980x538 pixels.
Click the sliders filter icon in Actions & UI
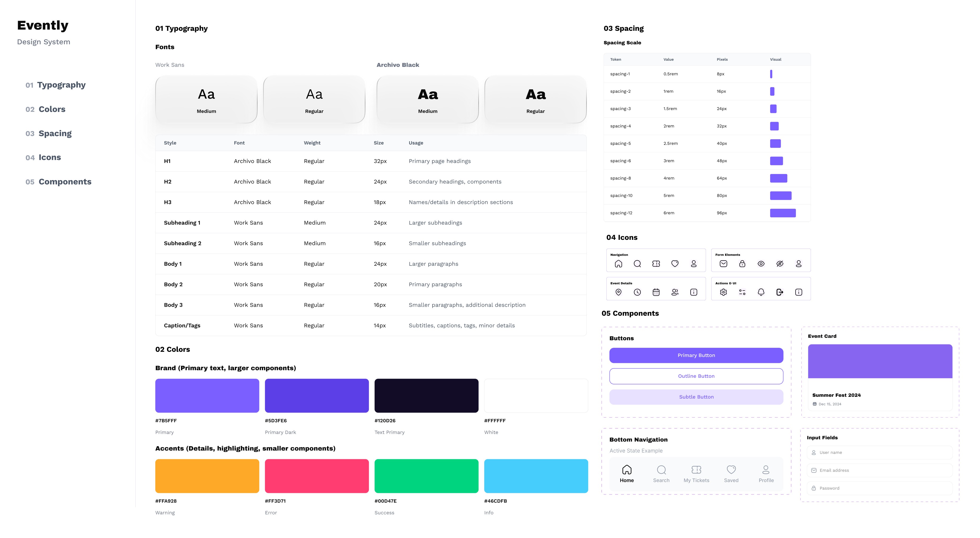coord(742,292)
